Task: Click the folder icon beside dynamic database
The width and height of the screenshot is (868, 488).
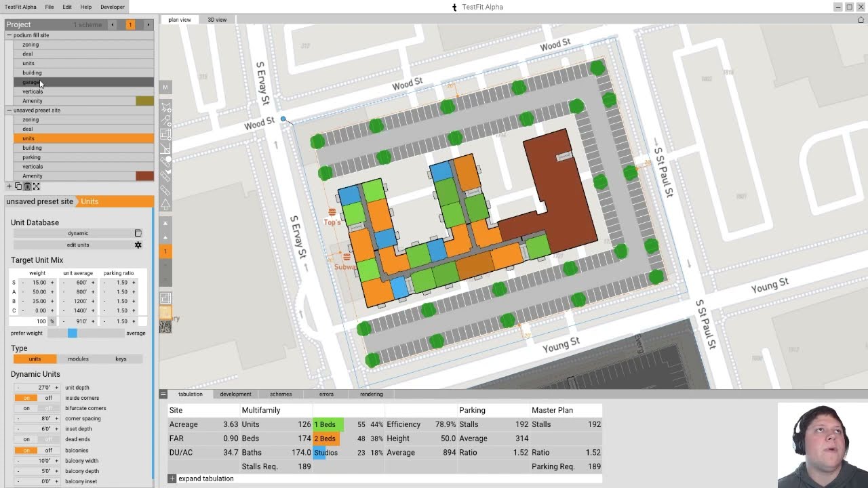Action: (138, 233)
